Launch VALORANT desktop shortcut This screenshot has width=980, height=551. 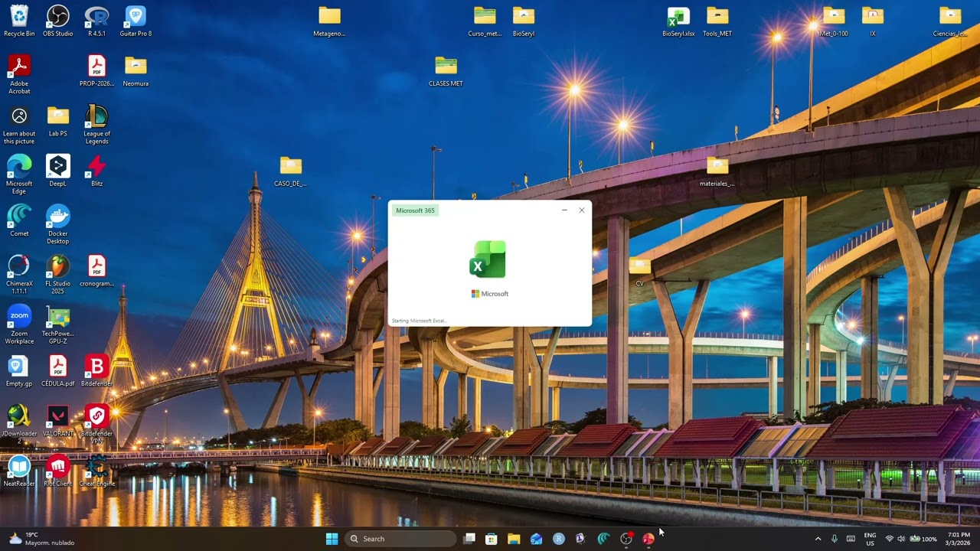tap(58, 421)
